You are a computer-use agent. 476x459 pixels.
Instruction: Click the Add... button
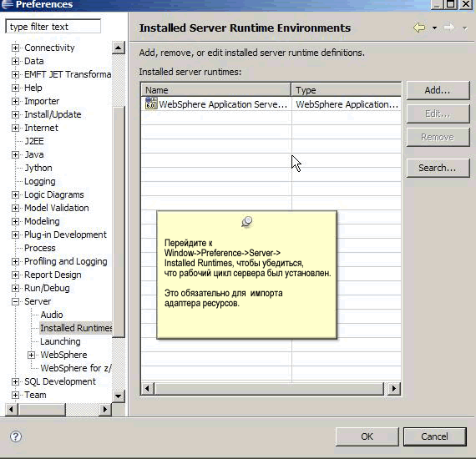(x=438, y=90)
